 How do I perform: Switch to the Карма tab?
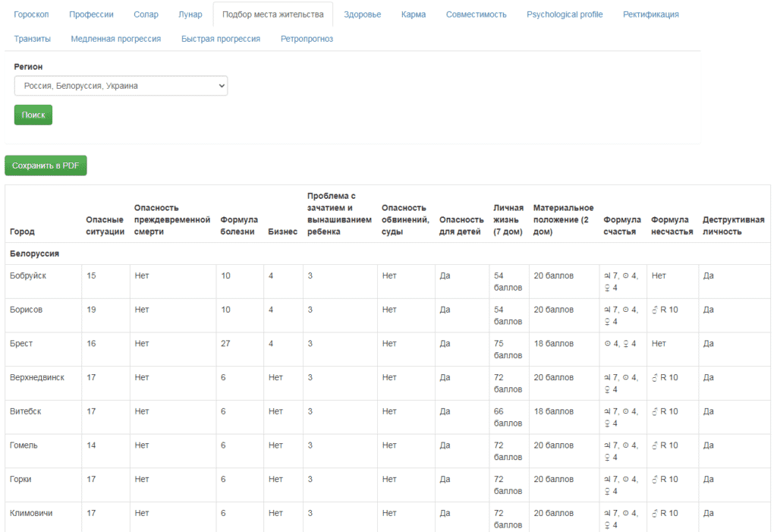(x=414, y=14)
